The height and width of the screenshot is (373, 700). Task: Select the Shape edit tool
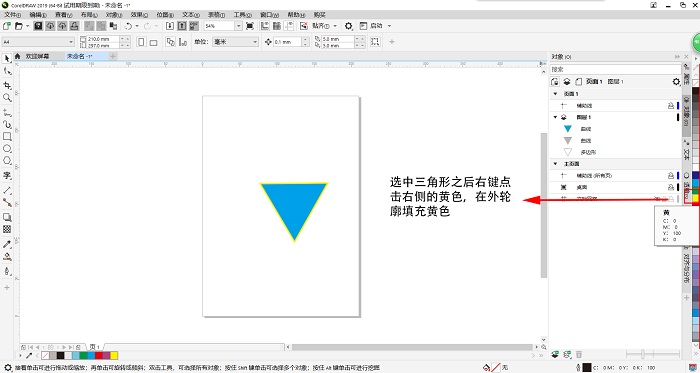7,71
